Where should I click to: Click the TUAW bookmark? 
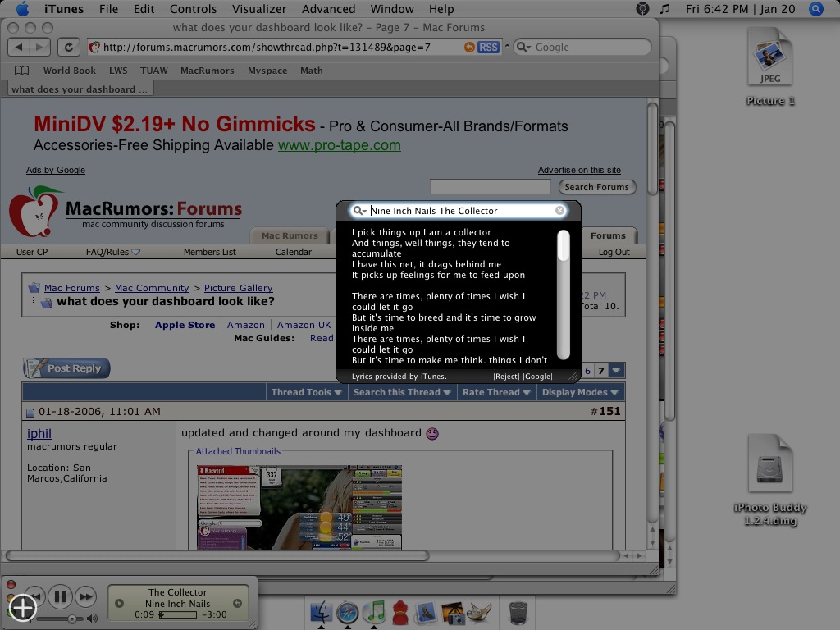[153, 71]
